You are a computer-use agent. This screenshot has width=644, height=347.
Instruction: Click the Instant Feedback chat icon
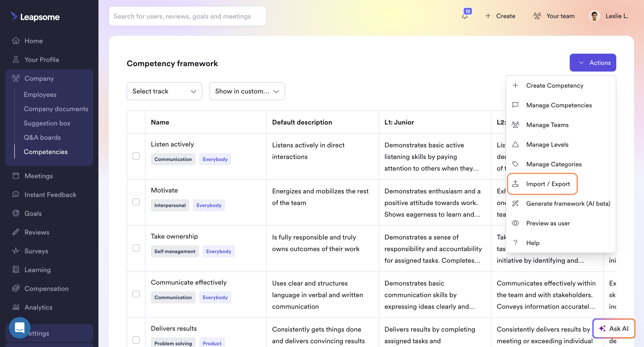coord(16,194)
